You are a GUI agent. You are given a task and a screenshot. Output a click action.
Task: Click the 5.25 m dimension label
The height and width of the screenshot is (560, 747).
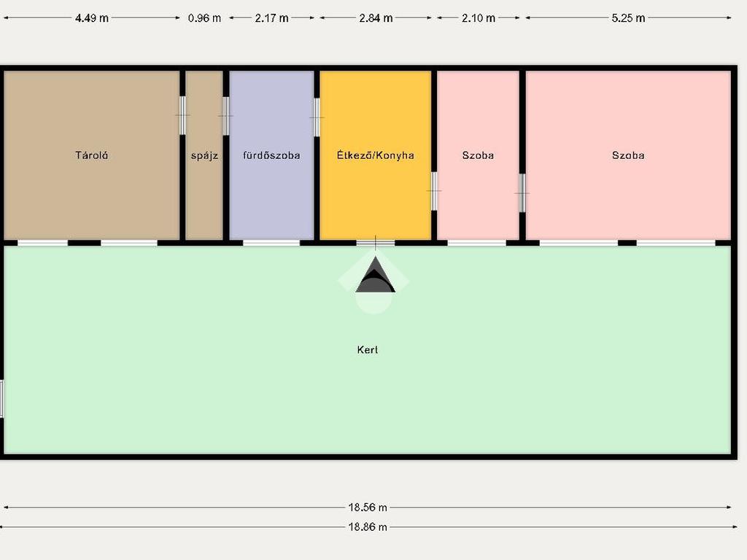pyautogui.click(x=628, y=18)
